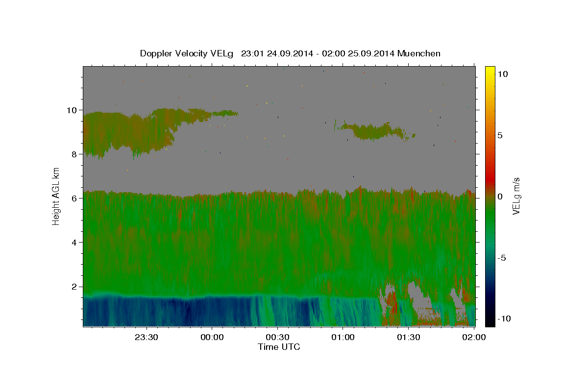This screenshot has width=588, height=392.
Task: Click the colorbar '-5' value label
Action: click(501, 258)
